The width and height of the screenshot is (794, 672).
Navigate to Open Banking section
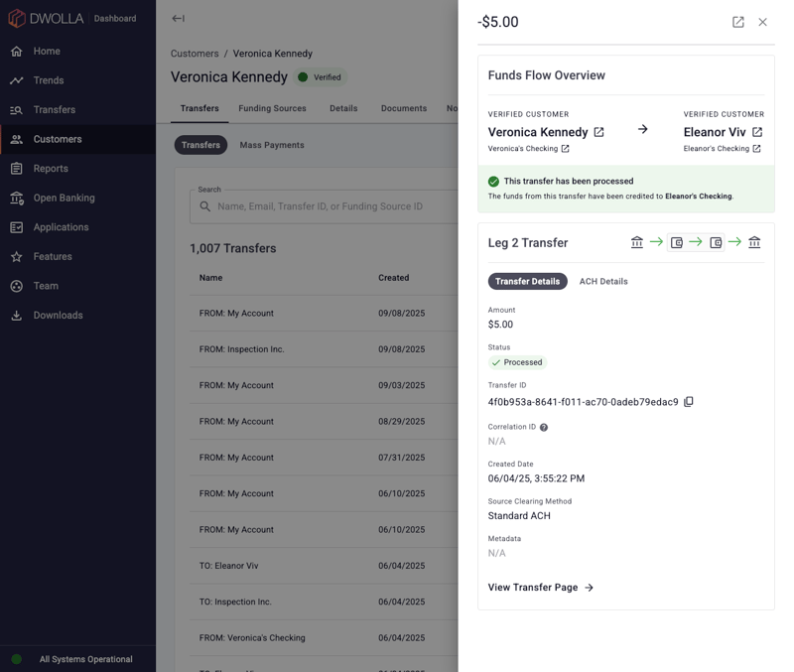tap(64, 198)
